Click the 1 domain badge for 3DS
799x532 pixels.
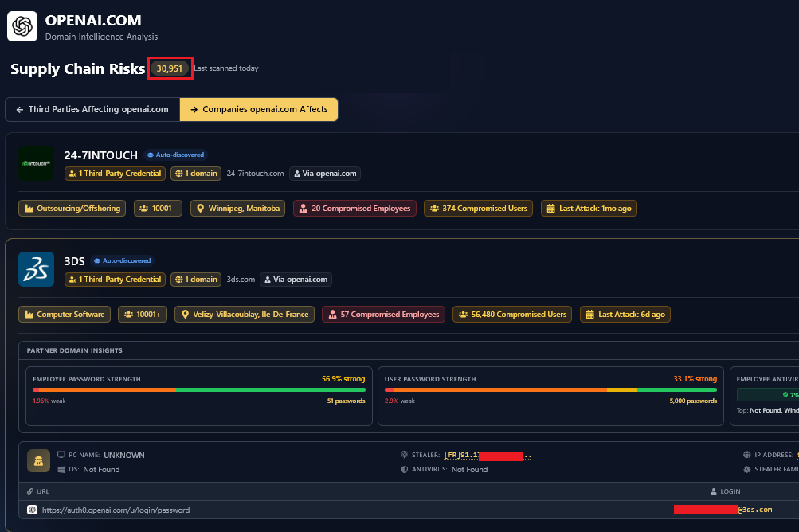pos(196,280)
